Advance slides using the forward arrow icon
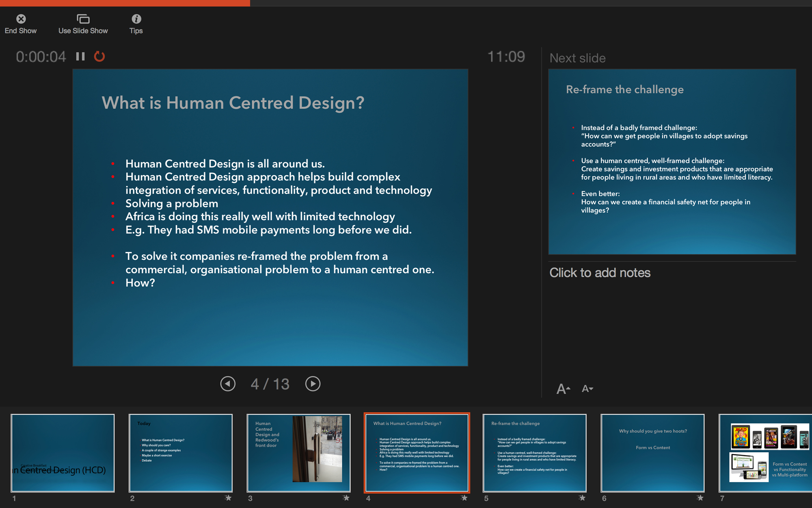Viewport: 812px width, 508px height. (x=313, y=383)
